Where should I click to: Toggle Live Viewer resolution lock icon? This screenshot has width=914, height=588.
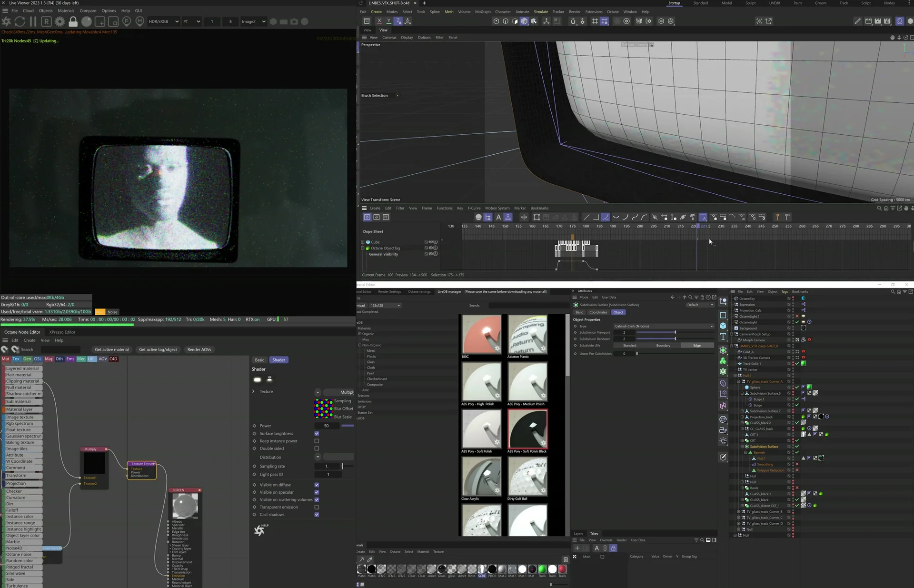tap(73, 21)
